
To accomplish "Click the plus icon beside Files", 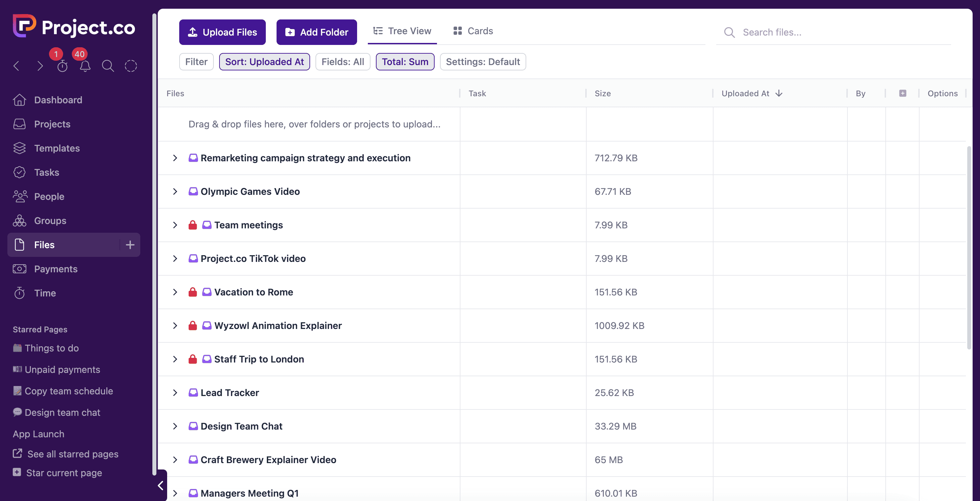I will 130,245.
